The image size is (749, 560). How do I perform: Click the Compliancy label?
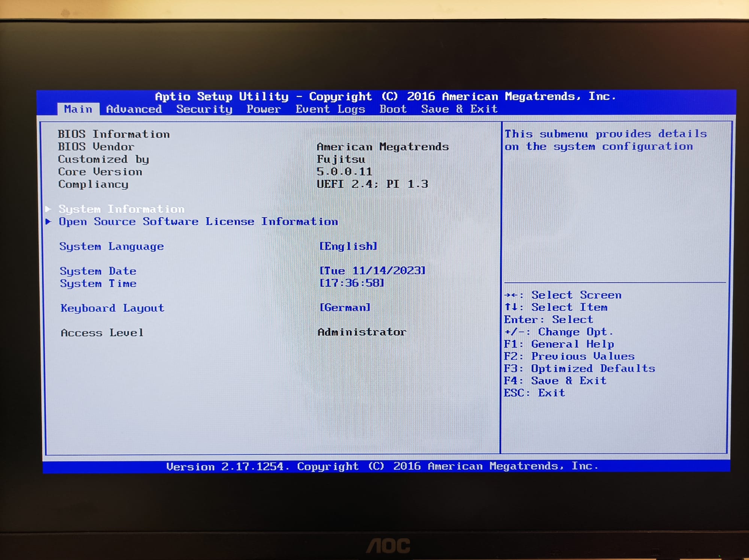[x=93, y=184]
